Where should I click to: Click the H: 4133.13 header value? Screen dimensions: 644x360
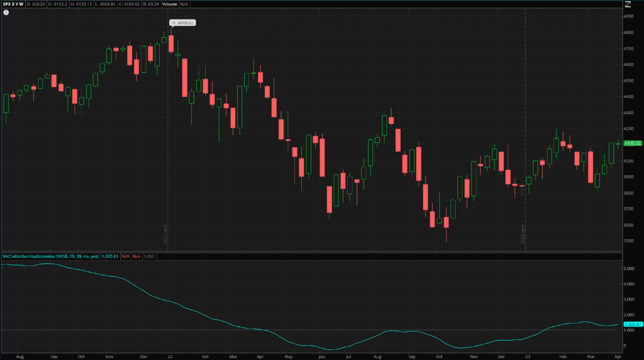point(81,4)
